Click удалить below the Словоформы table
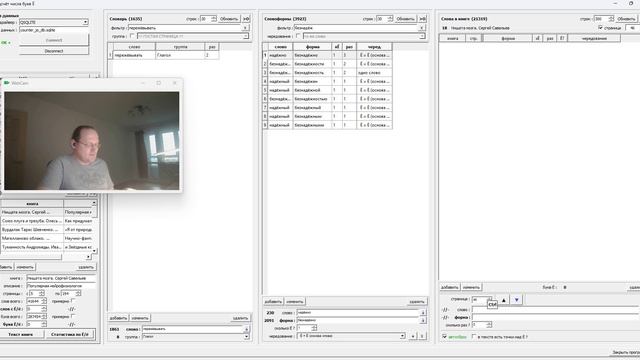The height and width of the screenshot is (360, 640). point(417,302)
